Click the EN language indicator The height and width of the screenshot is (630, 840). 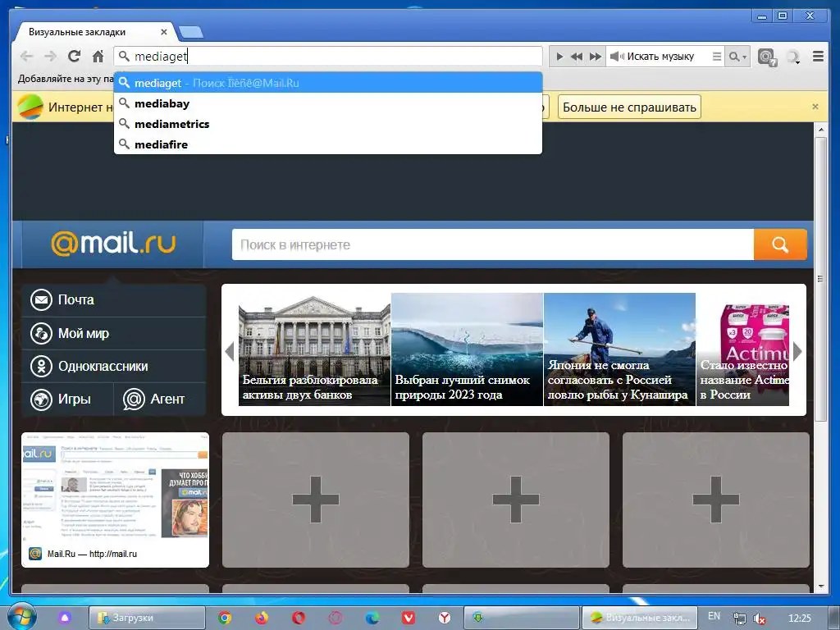(714, 616)
